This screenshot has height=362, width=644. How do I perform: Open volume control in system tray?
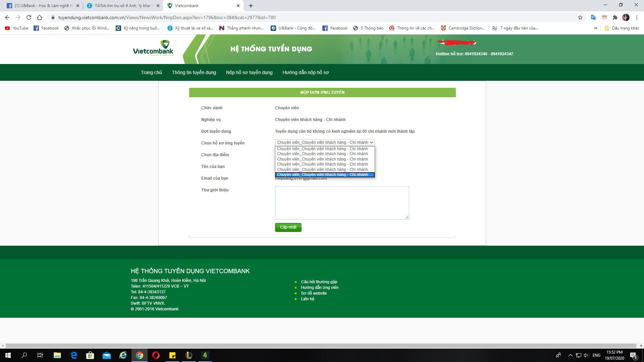click(x=586, y=355)
